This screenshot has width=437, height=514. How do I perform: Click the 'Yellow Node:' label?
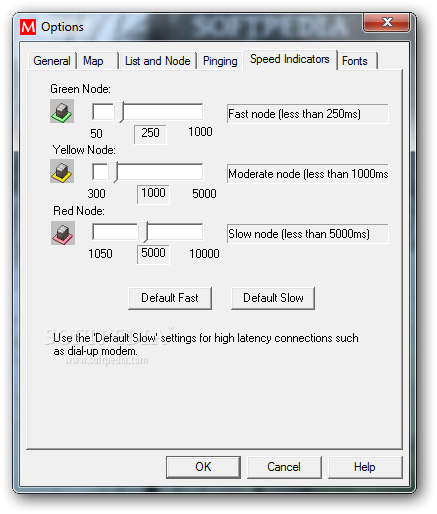click(x=84, y=150)
